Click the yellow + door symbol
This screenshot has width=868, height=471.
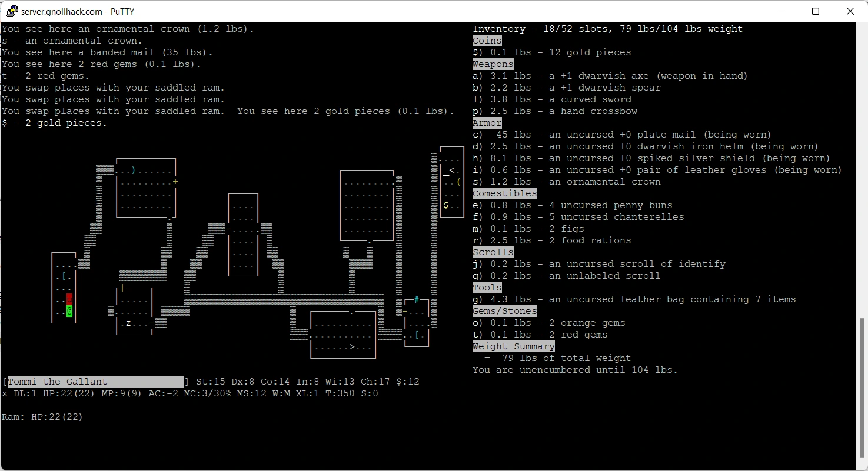[x=175, y=182]
